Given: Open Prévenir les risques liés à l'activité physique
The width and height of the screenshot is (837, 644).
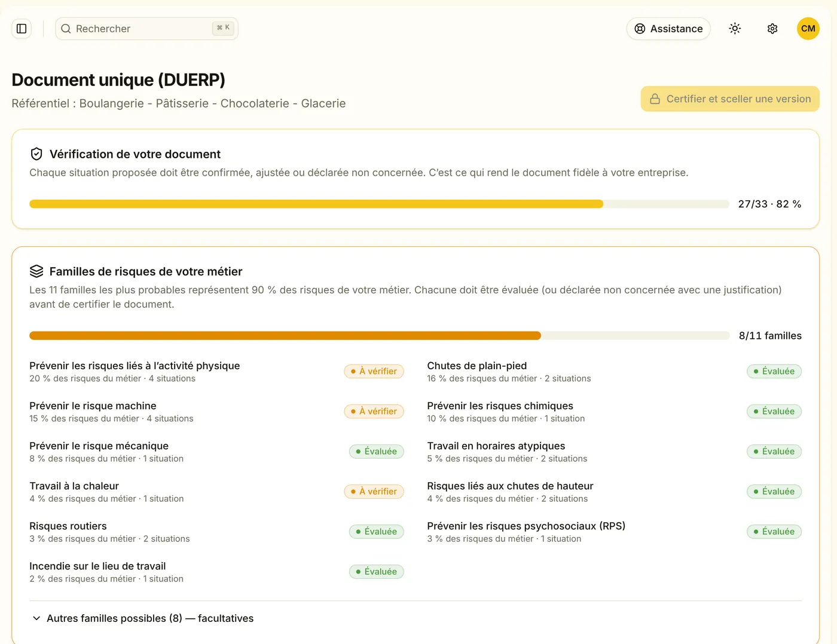Looking at the screenshot, I should 217,372.
